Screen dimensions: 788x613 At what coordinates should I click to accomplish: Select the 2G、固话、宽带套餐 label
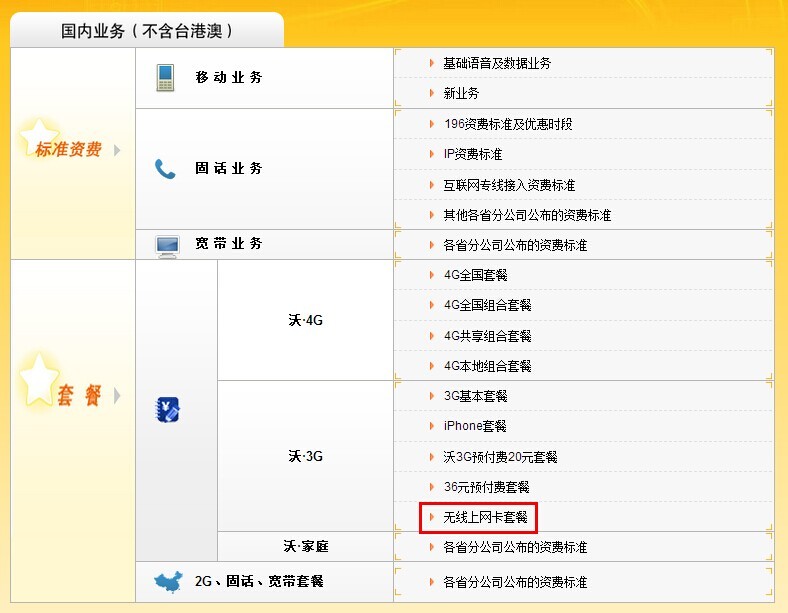pyautogui.click(x=259, y=581)
